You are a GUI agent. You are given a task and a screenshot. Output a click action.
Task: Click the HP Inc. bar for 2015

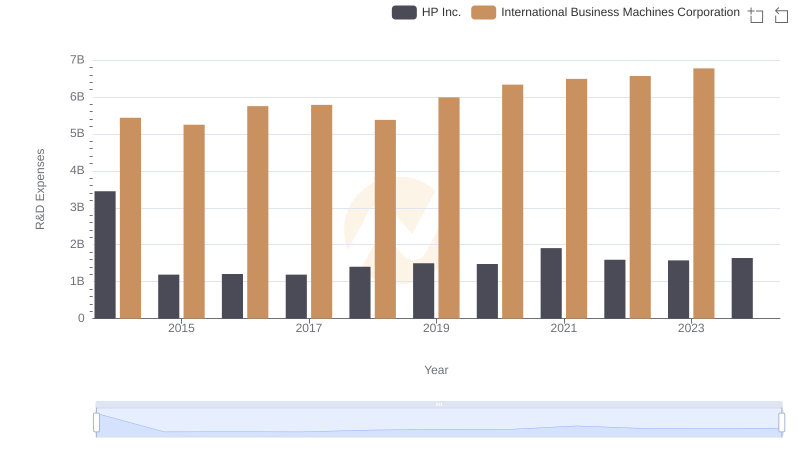coord(169,297)
